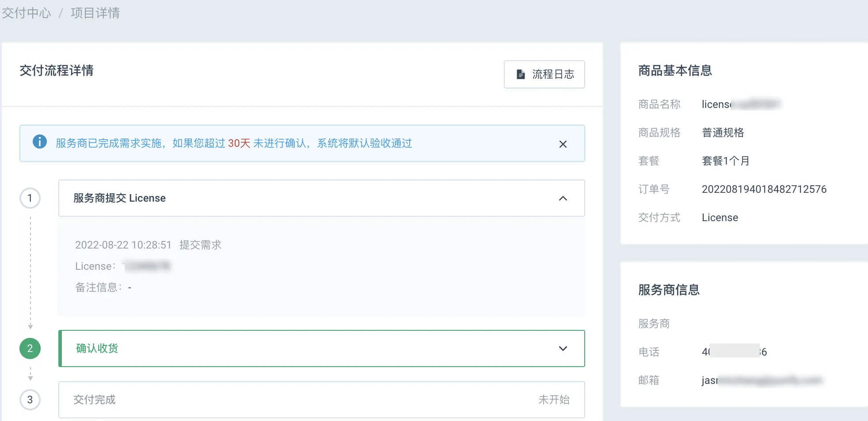The image size is (868, 421).
Task: Select the green step 2 circle
Action: pos(30,348)
